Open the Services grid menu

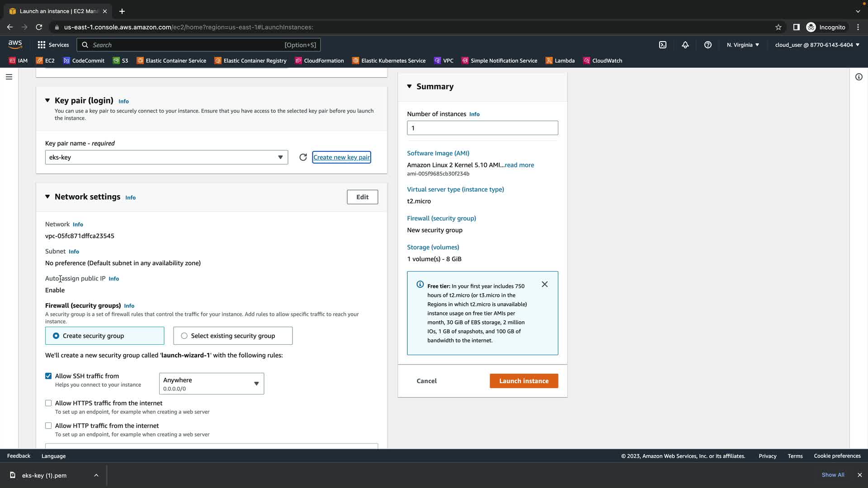click(53, 45)
